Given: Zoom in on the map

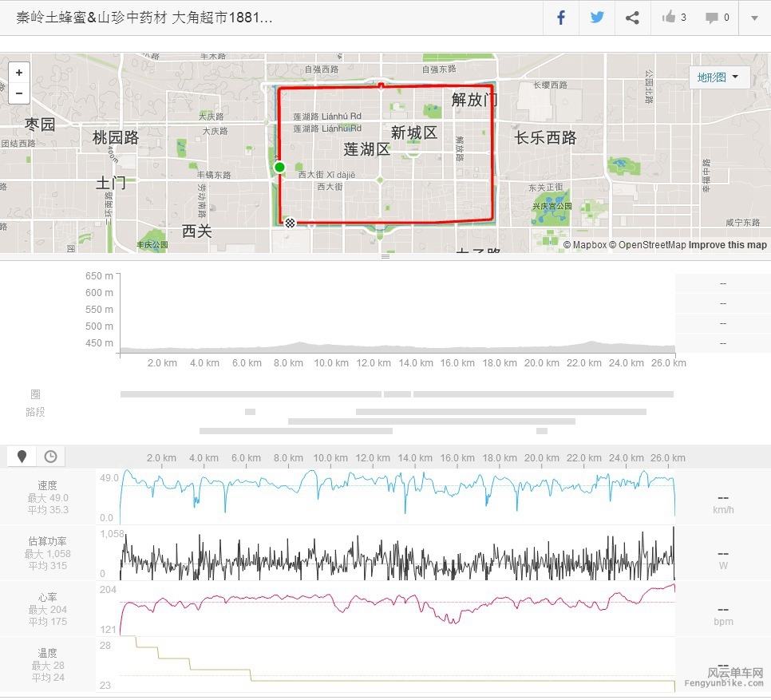Looking at the screenshot, I should [x=19, y=73].
